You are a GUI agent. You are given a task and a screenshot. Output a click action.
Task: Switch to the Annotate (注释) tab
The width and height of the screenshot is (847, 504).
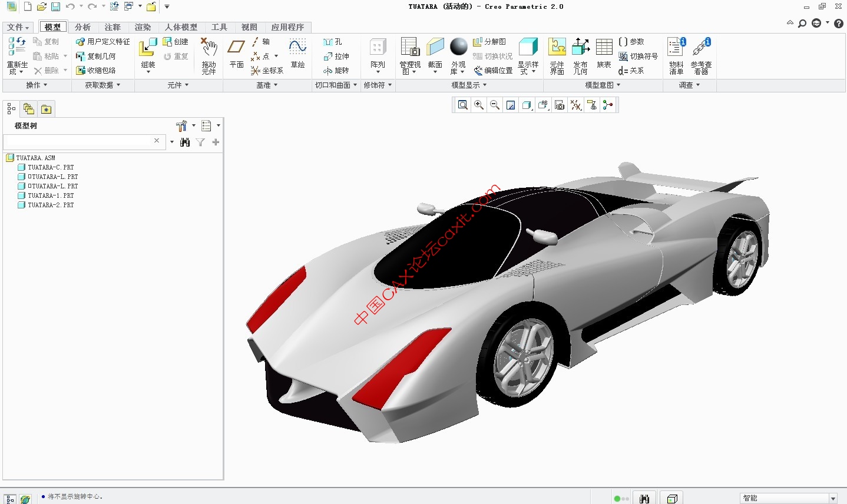tap(113, 27)
